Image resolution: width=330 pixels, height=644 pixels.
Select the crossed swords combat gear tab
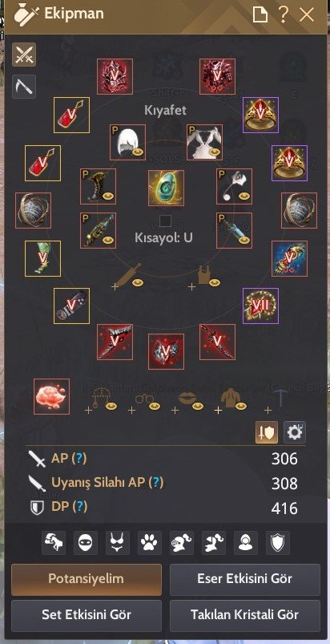[x=24, y=55]
